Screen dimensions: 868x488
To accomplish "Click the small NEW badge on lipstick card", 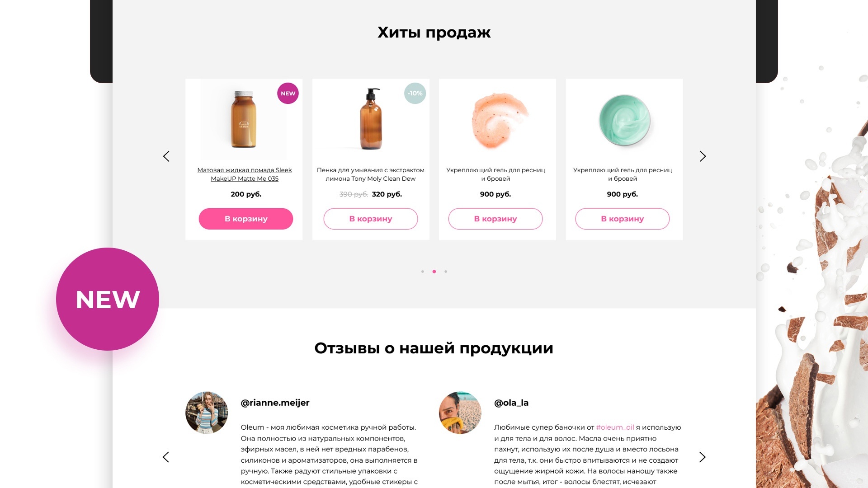I will pyautogui.click(x=288, y=94).
